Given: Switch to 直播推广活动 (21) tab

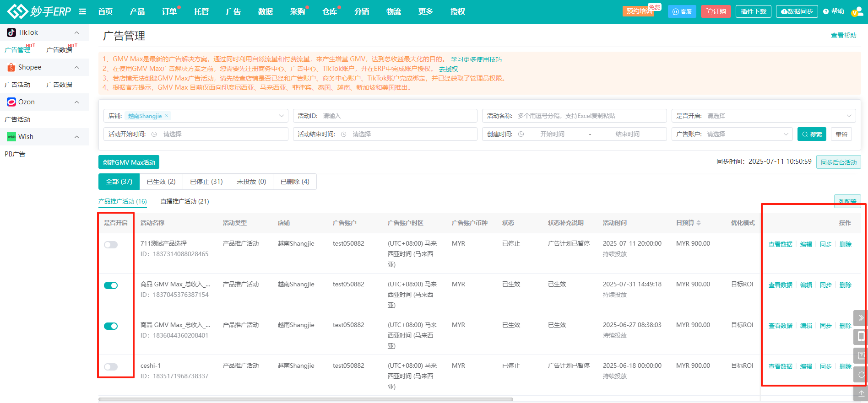Looking at the screenshot, I should (x=184, y=201).
